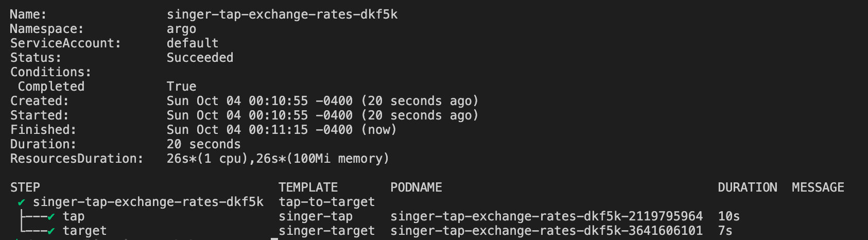Screen dimensions: 868x240
Task: Click the DURATION column header
Action: tap(747, 187)
